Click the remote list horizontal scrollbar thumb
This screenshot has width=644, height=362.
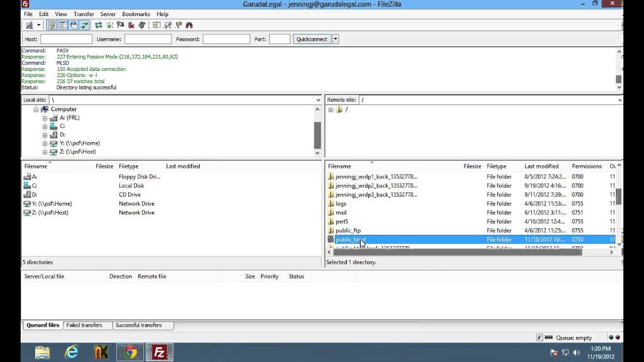[458, 252]
